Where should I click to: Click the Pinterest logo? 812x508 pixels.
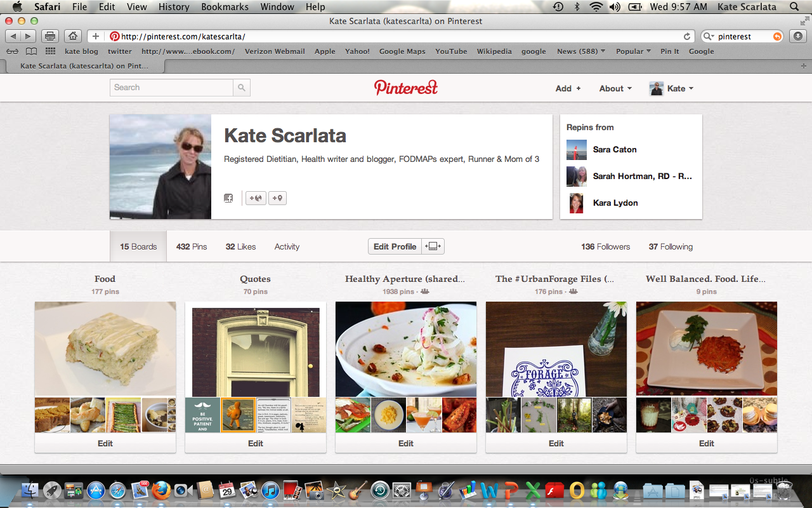coord(406,88)
